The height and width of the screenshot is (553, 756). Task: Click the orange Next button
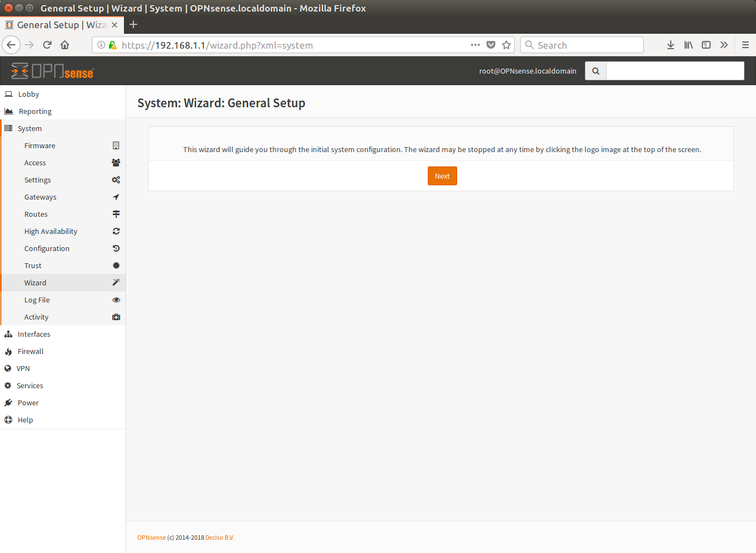[442, 176]
